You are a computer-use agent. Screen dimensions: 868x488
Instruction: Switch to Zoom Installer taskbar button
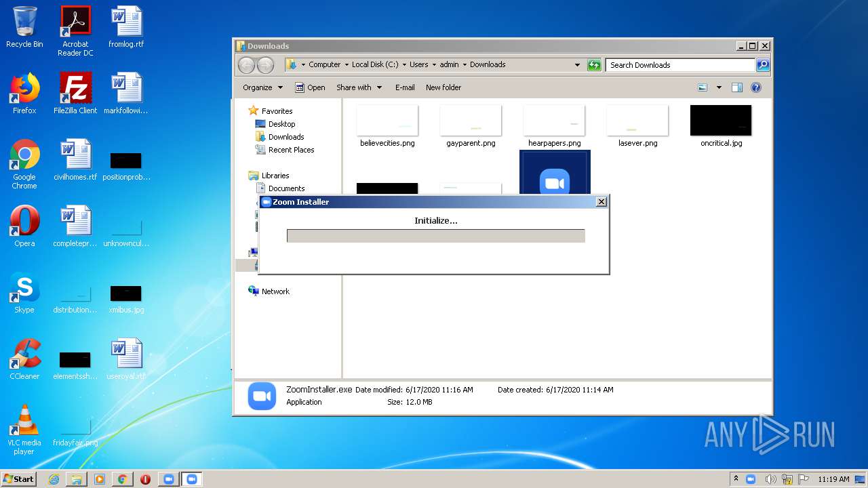click(191, 479)
